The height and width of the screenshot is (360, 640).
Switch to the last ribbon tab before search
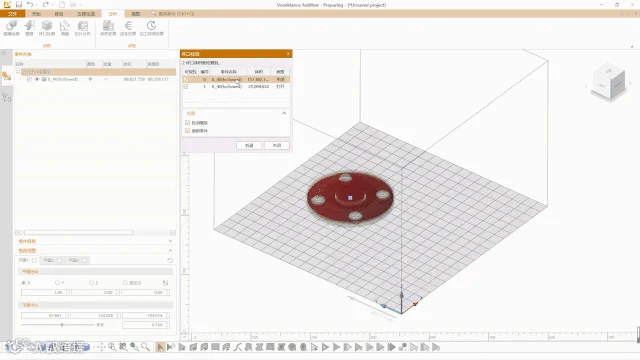pyautogui.click(x=136, y=14)
